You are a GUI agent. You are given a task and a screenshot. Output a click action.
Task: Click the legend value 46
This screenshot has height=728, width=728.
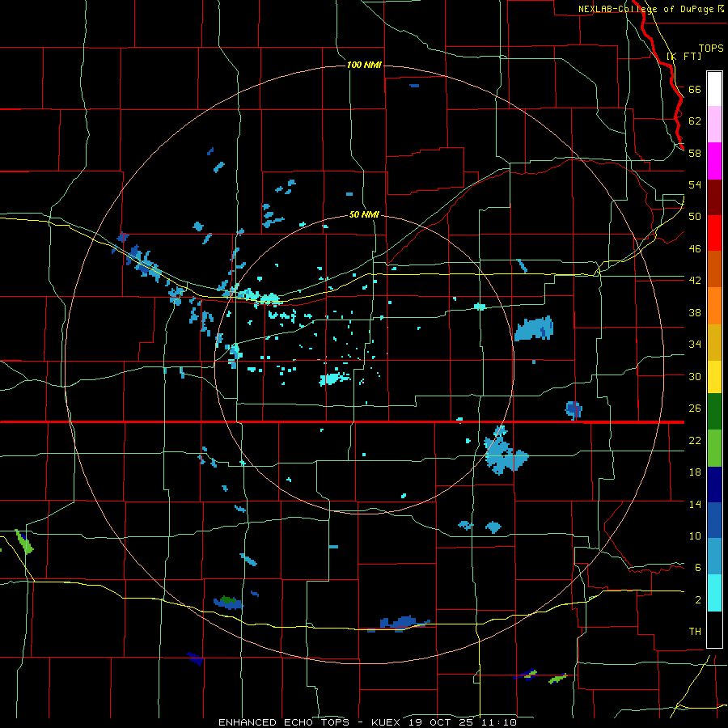[695, 248]
